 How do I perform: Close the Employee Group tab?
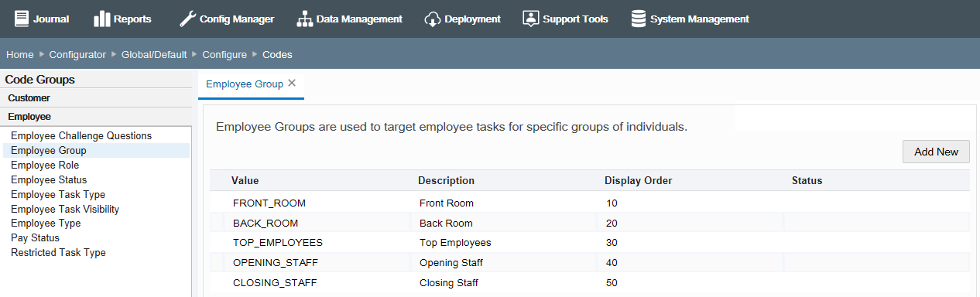[x=292, y=83]
